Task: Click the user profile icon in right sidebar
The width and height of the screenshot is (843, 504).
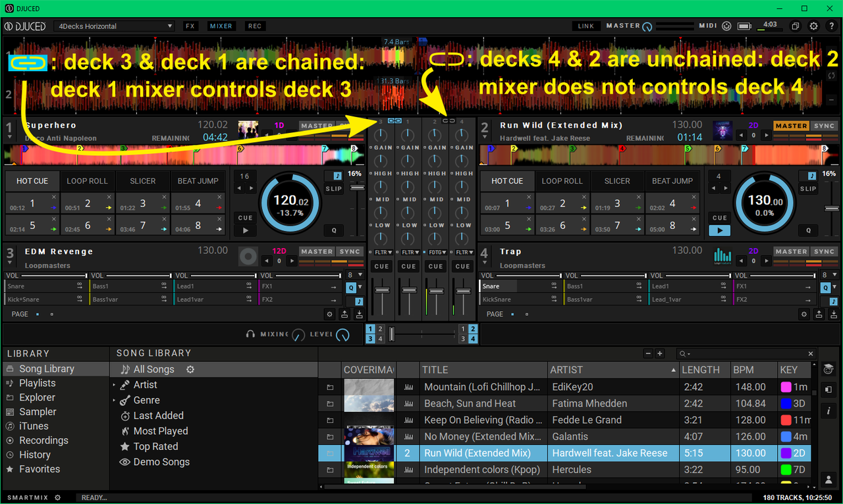Action: coord(829,480)
